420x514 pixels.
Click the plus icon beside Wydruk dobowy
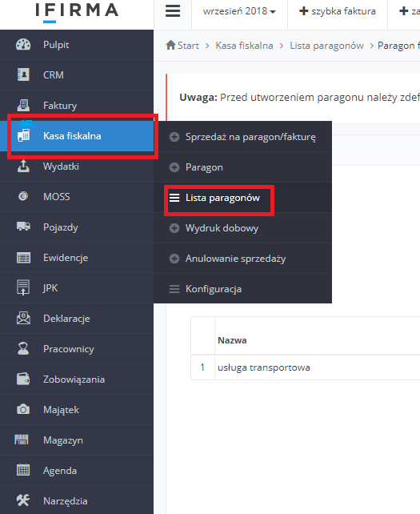point(174,228)
